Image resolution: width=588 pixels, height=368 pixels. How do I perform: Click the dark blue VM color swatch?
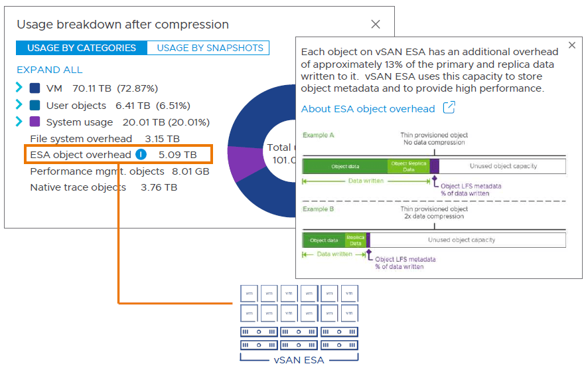tap(35, 88)
